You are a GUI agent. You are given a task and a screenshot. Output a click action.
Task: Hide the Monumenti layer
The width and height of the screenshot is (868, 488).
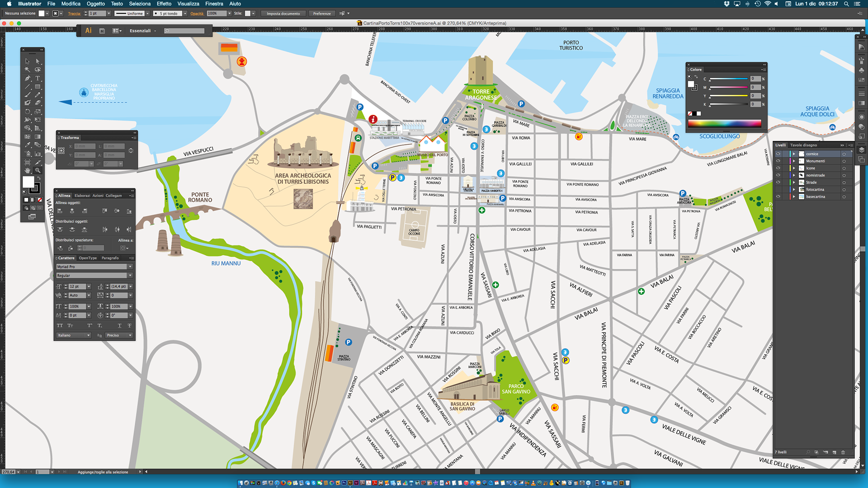click(778, 161)
